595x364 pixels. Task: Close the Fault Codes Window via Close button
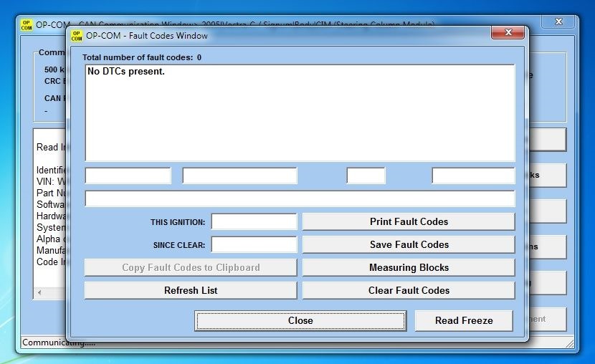300,321
